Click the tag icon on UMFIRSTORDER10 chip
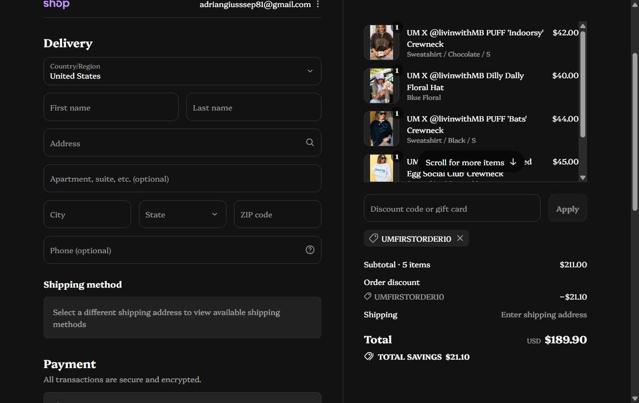Screen dimensions: 639x403 click(x=373, y=238)
